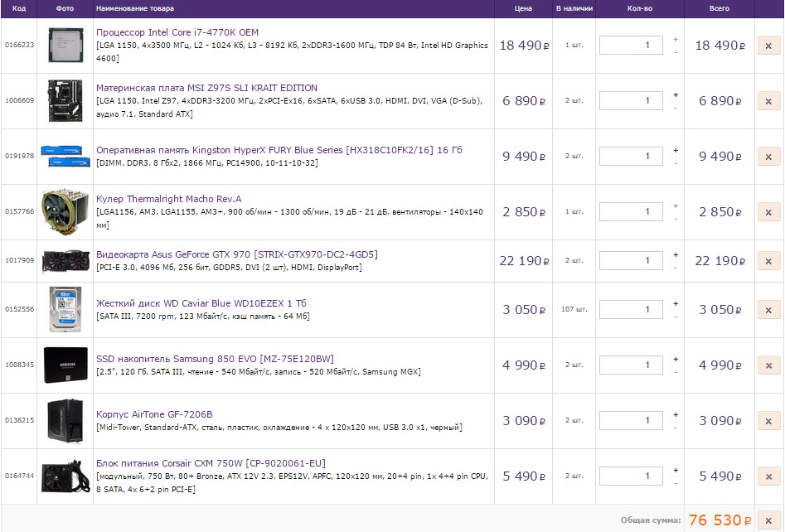This screenshot has width=785, height=532.
Task: Open Видеокарта Asus GeForce GTX 970 link
Action: (237, 254)
